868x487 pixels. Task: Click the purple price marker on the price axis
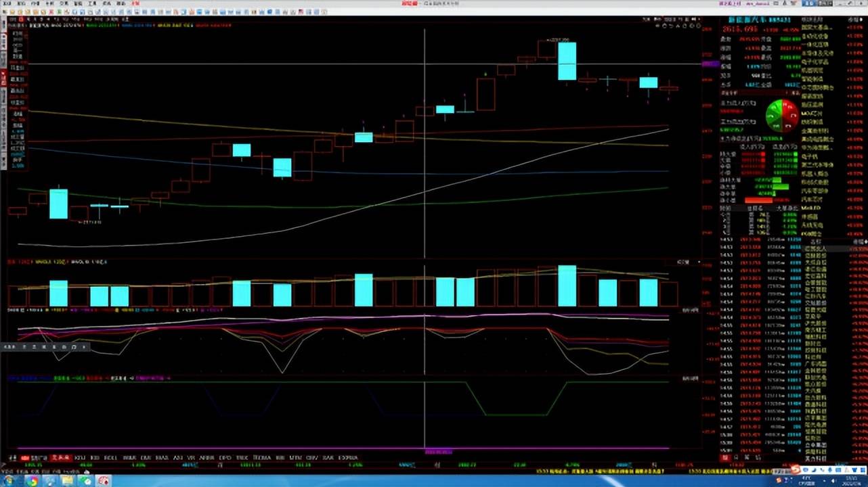(710, 64)
